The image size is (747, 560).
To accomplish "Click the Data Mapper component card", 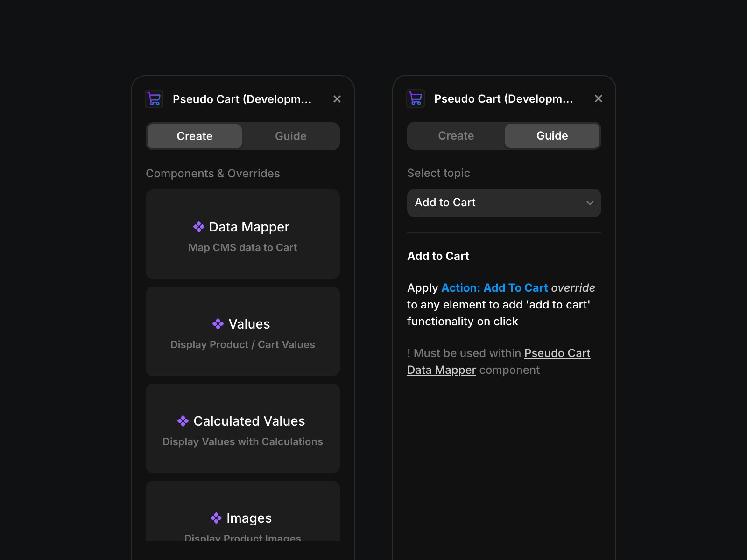I will 242,234.
